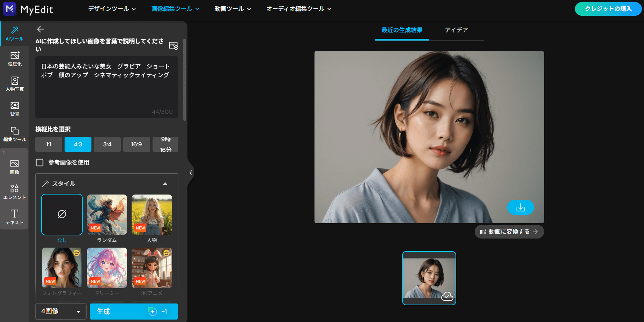The height and width of the screenshot is (322, 644).
Task: Open the 編集ツール sidebar icon
Action: (15, 134)
